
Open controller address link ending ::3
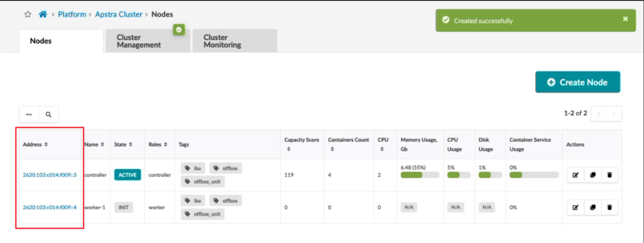point(49,175)
